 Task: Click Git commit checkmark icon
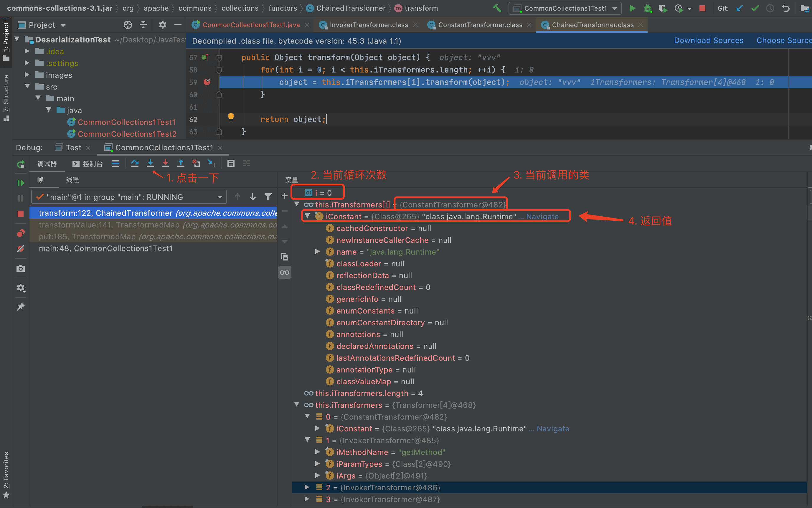click(x=755, y=8)
